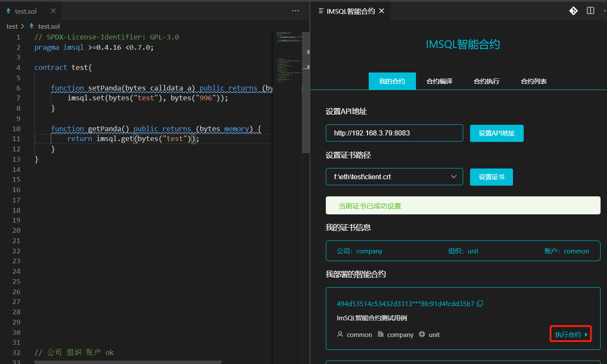Click the editor horizontal scrollbar

[128, 362]
